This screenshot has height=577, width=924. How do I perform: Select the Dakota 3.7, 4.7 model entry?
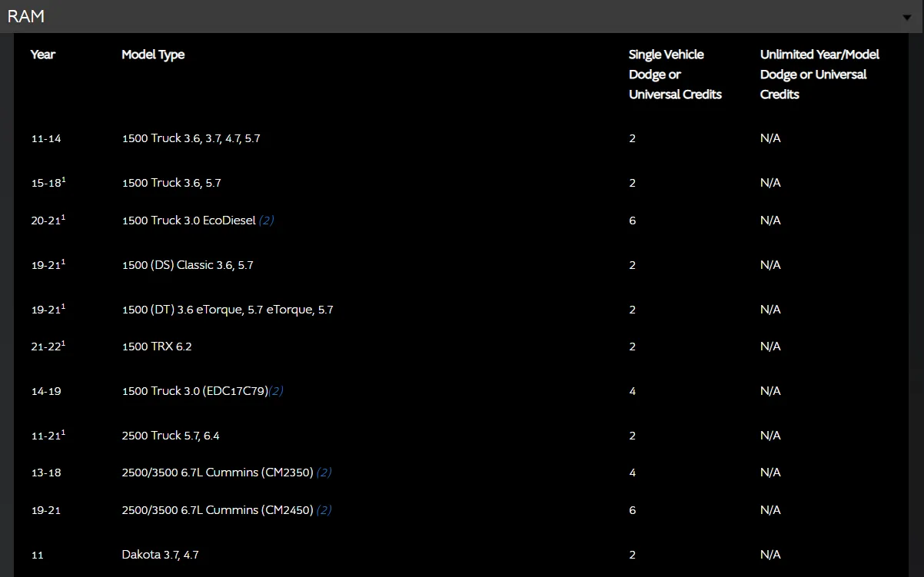[160, 555]
